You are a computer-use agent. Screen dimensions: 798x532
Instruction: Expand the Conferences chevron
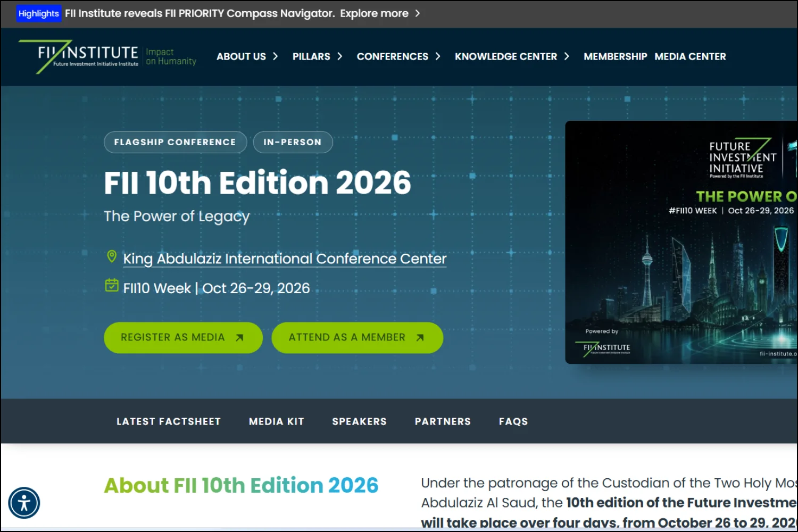[438, 56]
